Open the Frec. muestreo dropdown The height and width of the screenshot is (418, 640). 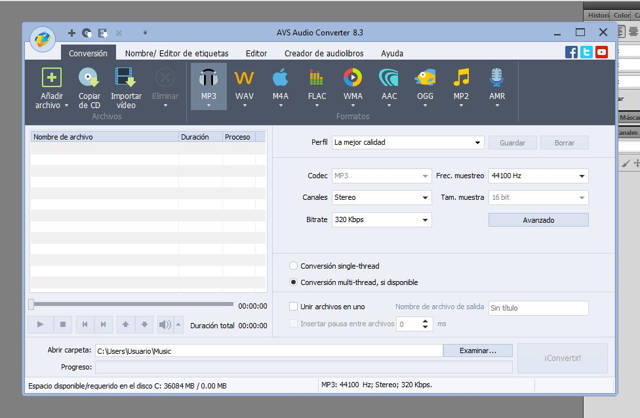[x=538, y=176]
